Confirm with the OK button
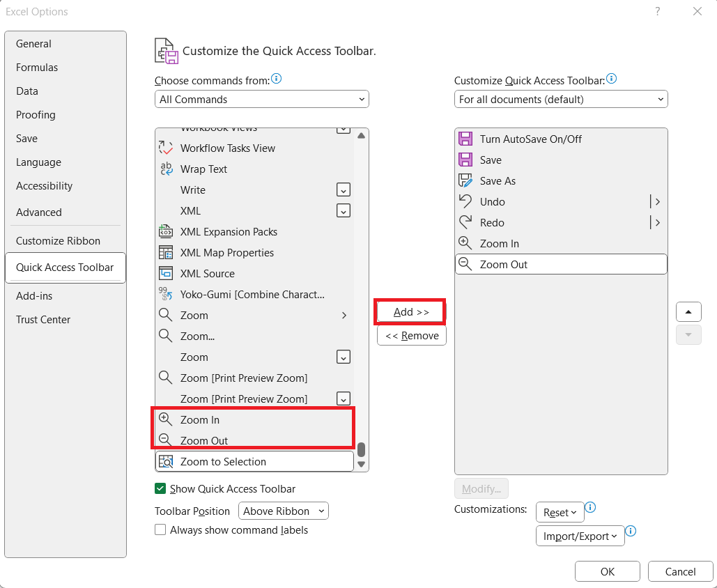 tap(608, 571)
